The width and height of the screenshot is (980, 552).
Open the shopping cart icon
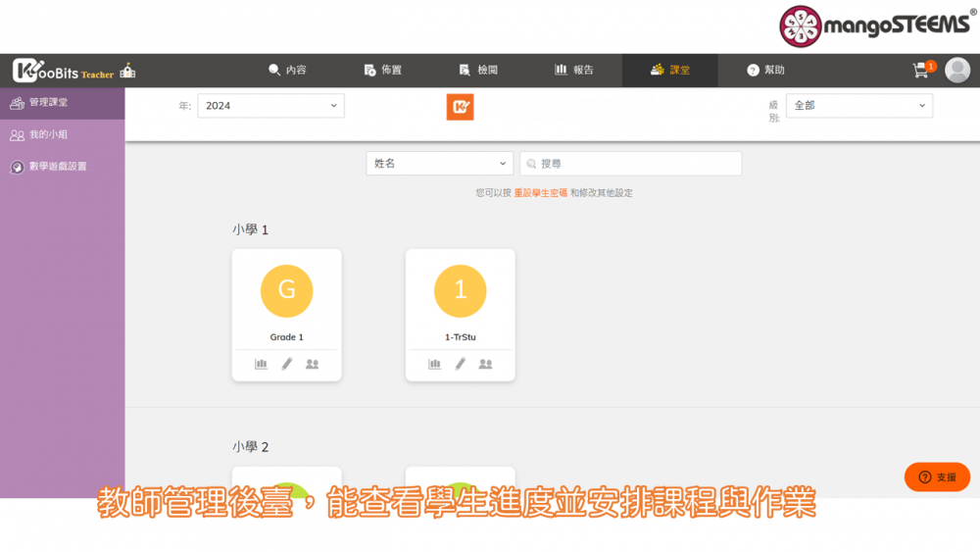point(920,71)
